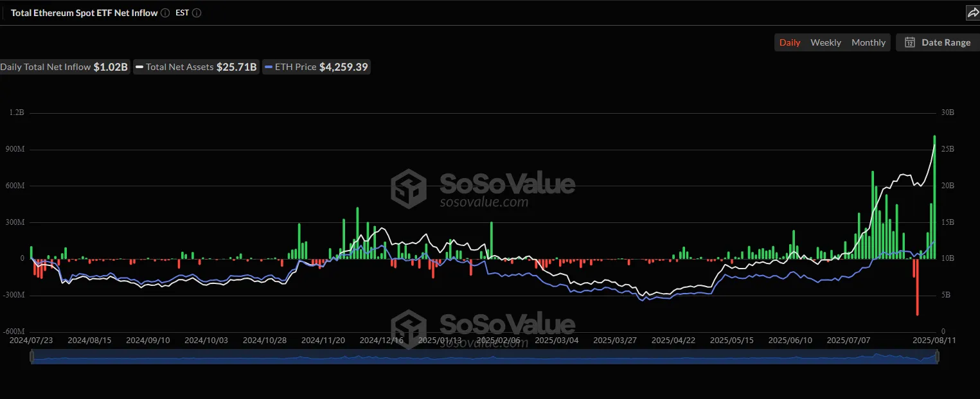Click SoSoValue logo watermark in chart center
Viewport: 980px width, 399px height.
[x=409, y=188]
